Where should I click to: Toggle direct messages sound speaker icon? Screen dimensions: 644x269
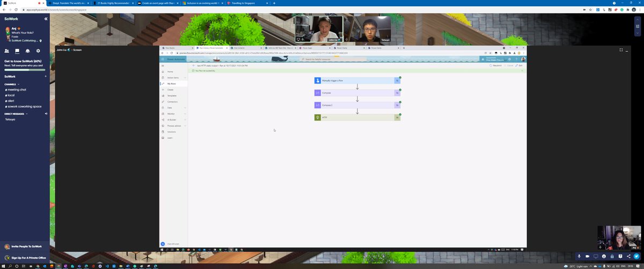tap(46, 114)
